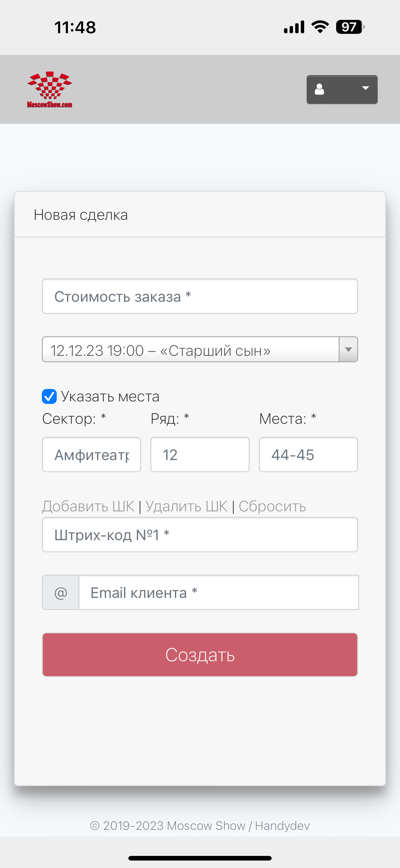Viewport: 400px width, 868px height.
Task: Click the Места: label
Action: (287, 419)
